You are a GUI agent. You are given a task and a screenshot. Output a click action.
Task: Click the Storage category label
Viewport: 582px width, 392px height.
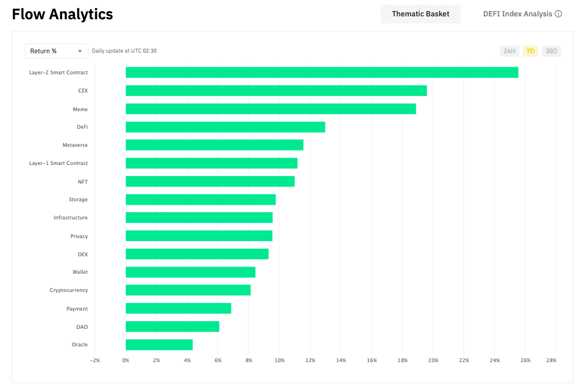click(78, 200)
